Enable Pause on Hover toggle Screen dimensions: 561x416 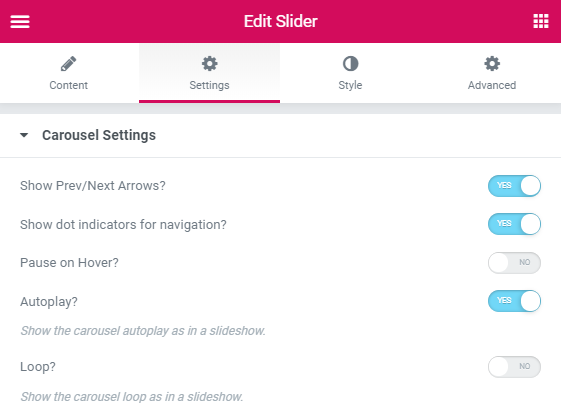pos(514,263)
